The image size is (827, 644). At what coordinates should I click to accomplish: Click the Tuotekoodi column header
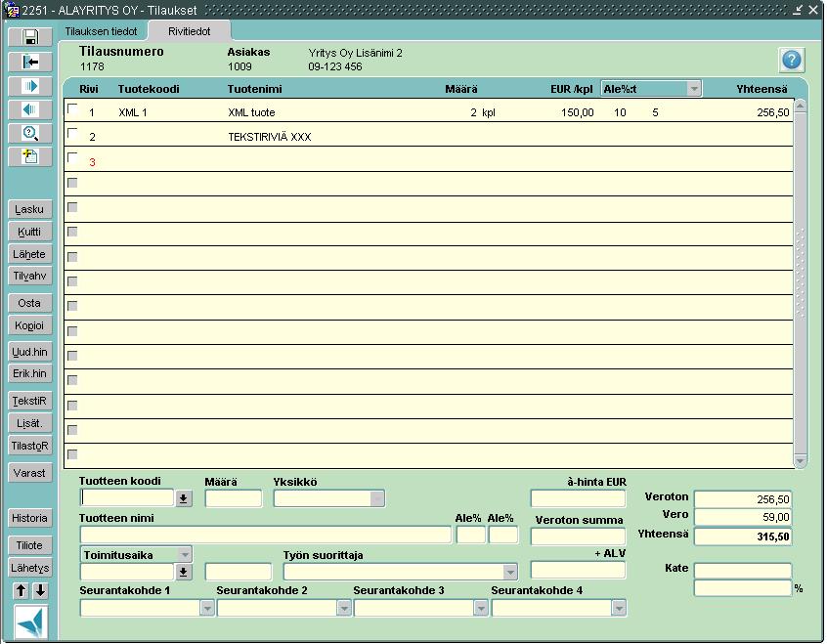tap(149, 89)
